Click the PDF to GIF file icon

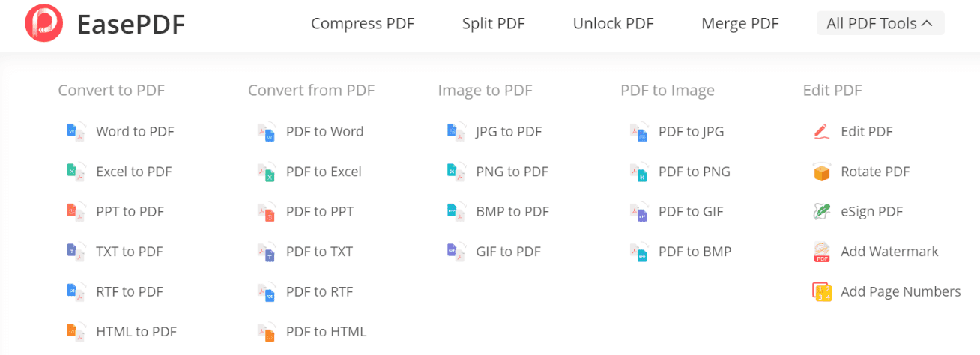click(638, 212)
